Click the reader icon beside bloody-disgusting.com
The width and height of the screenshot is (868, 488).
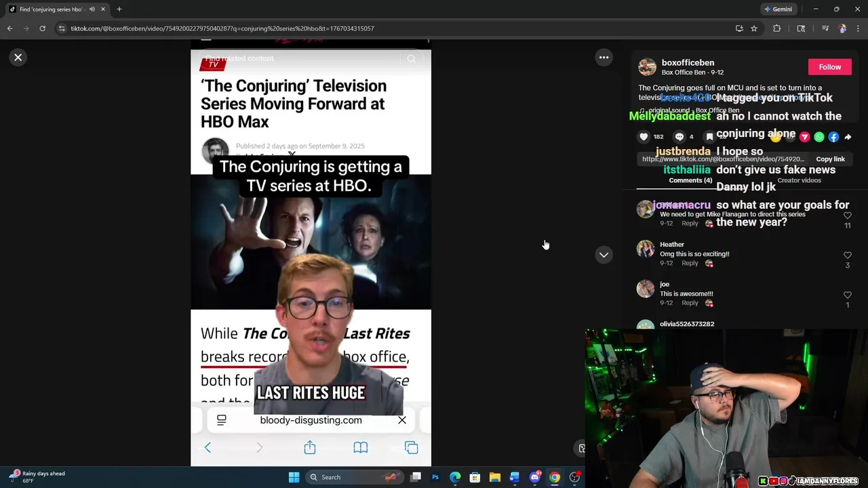point(222,420)
